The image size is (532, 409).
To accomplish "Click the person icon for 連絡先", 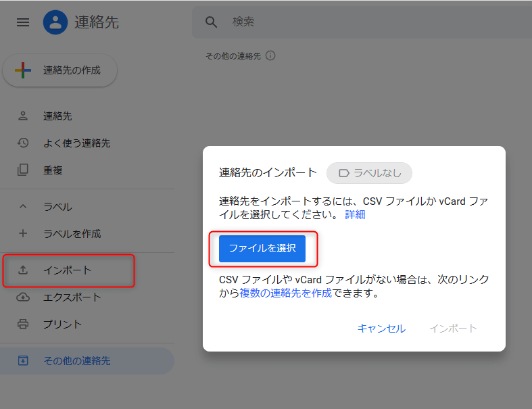I will tap(23, 116).
